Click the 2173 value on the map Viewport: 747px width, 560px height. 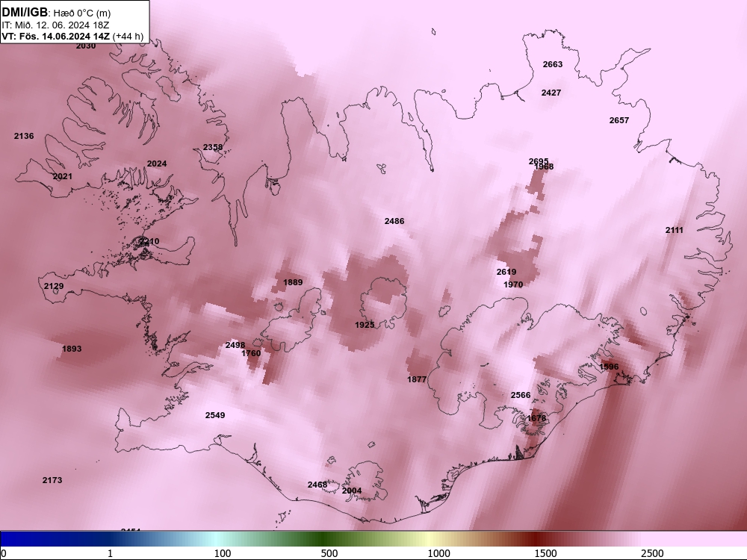52,480
